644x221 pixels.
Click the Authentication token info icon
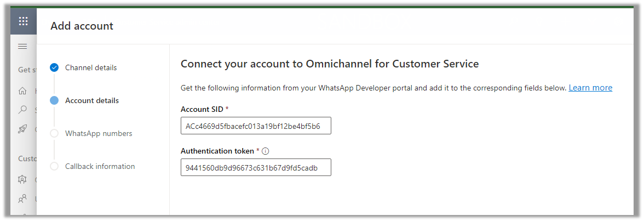[x=266, y=151]
